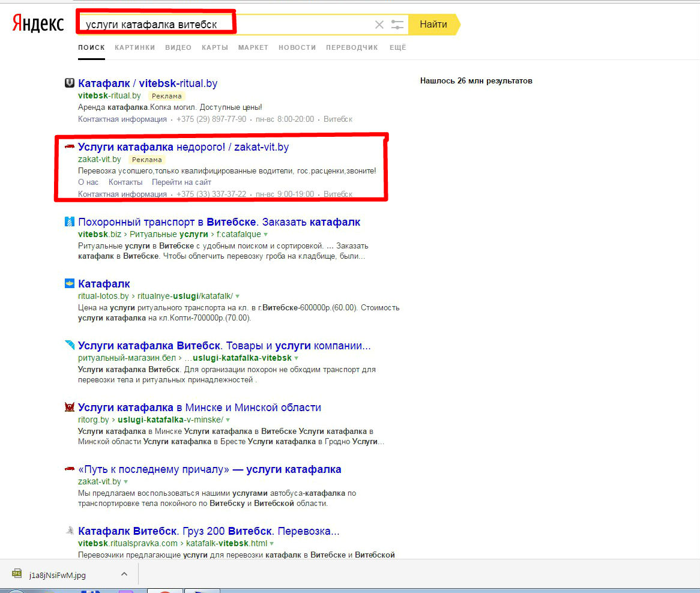Screen dimensions: 700x593
Task: Switch to the Переводчик tab
Action: 352,47
